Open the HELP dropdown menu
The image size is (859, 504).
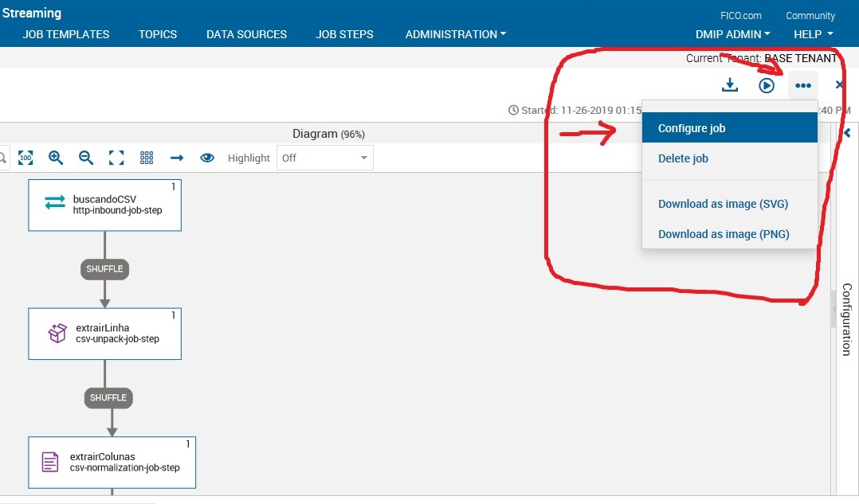coord(813,34)
